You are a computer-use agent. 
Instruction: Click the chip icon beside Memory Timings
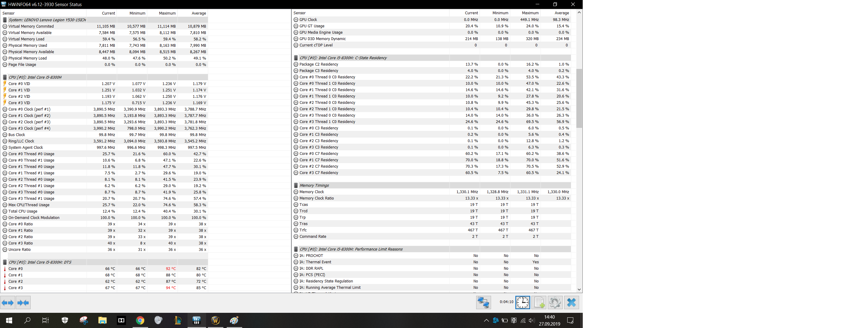[296, 185]
